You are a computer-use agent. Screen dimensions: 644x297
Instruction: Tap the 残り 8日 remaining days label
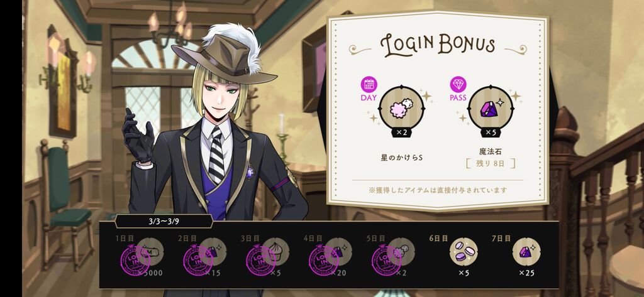[491, 163]
